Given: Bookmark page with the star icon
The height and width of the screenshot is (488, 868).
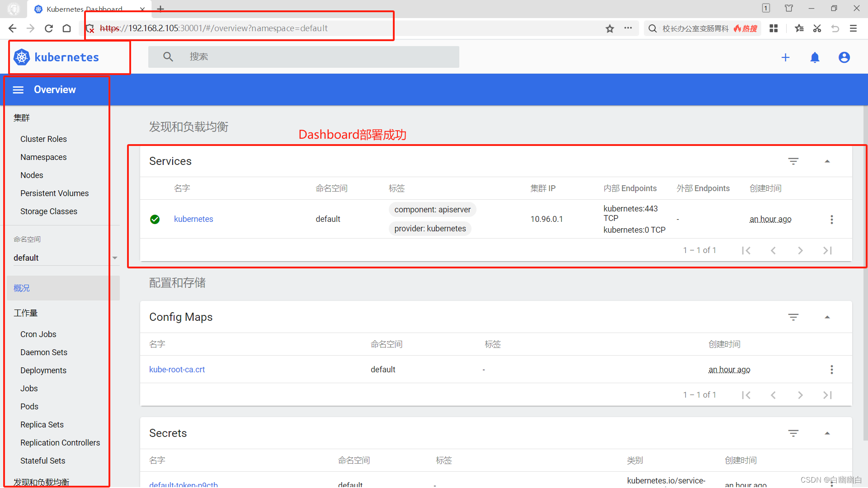Looking at the screenshot, I should (x=610, y=28).
